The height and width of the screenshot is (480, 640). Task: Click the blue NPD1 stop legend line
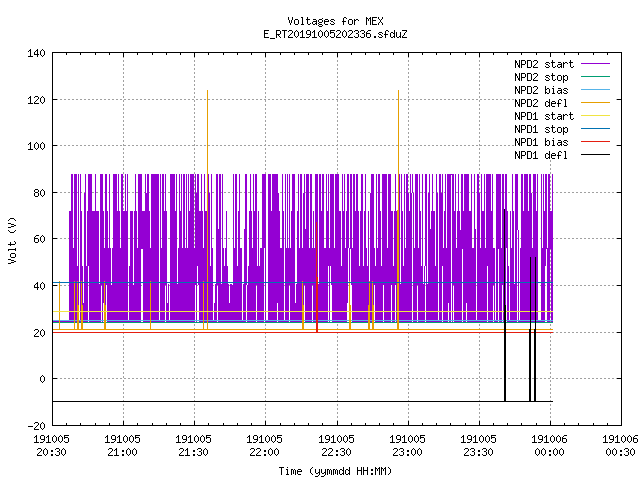pos(595,129)
